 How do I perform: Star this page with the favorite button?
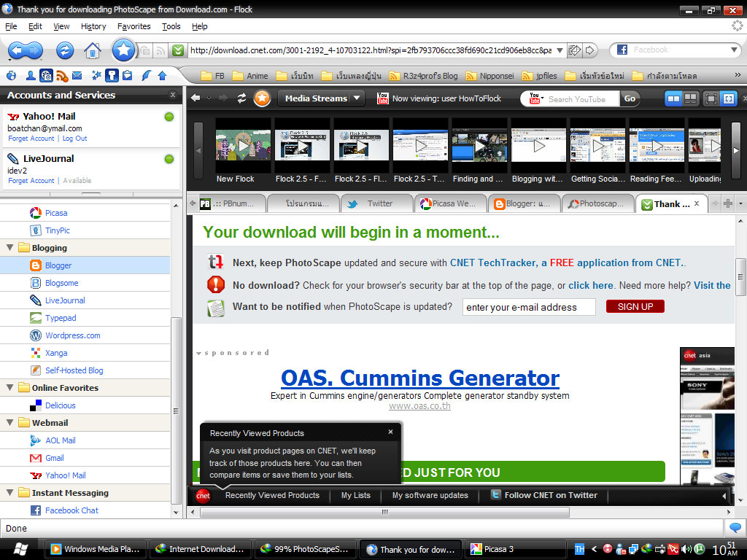[x=123, y=50]
